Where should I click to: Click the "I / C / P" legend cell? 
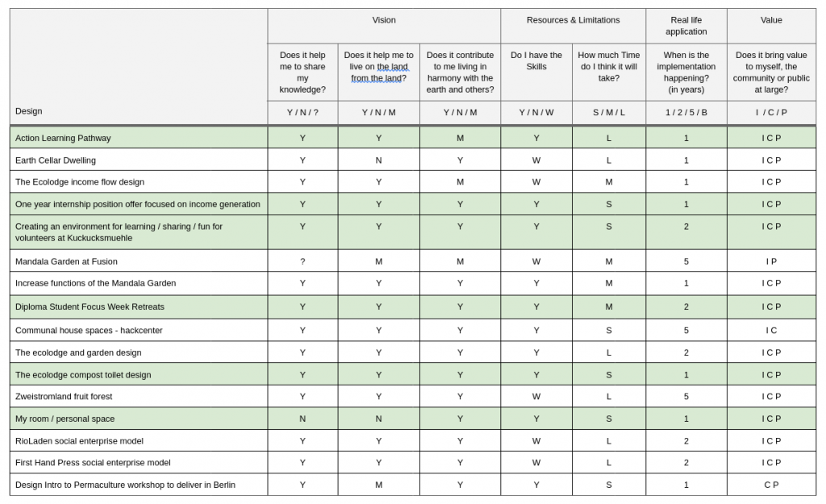tap(771, 113)
